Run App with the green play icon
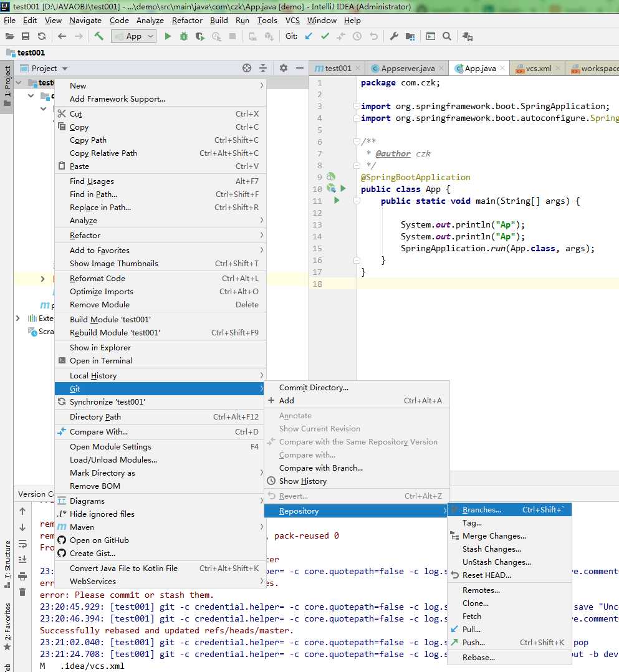 (x=168, y=36)
